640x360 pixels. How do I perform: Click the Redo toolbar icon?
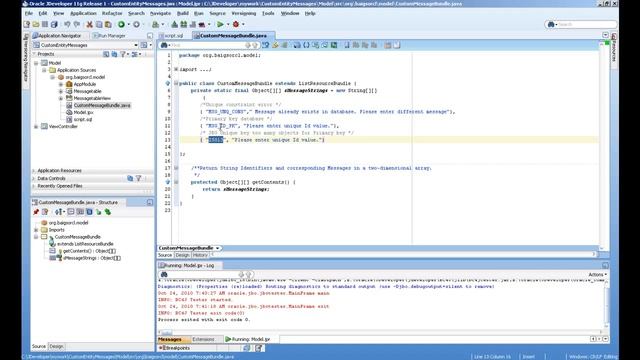[76, 24]
